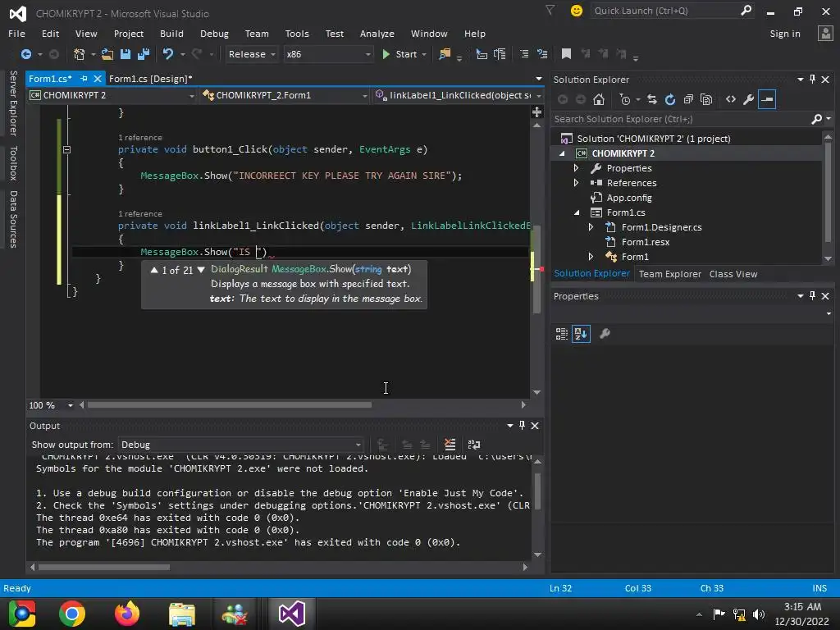
Task: Open the Analyze menu
Action: pyautogui.click(x=377, y=34)
